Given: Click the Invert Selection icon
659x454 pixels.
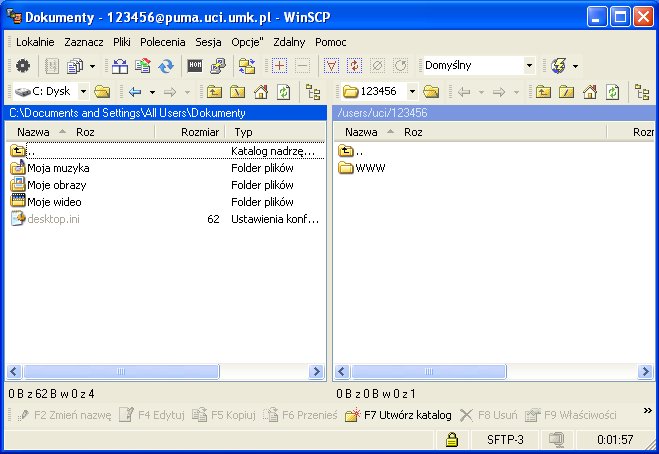Looking at the screenshot, I should coord(354,66).
